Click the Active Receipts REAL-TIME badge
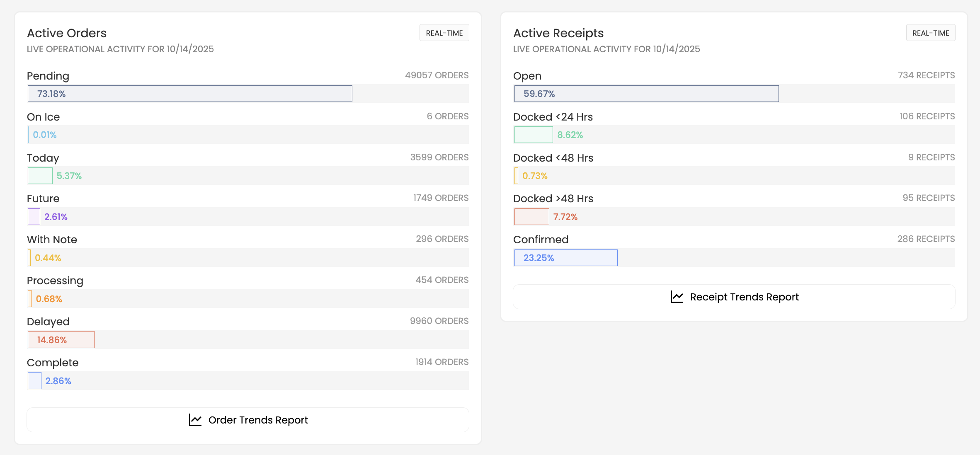980x455 pixels. (x=930, y=33)
